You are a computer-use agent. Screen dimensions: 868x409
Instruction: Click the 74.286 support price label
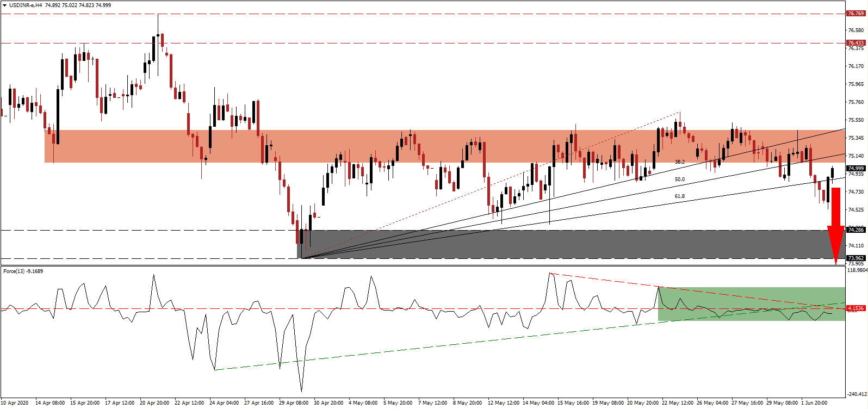point(855,230)
